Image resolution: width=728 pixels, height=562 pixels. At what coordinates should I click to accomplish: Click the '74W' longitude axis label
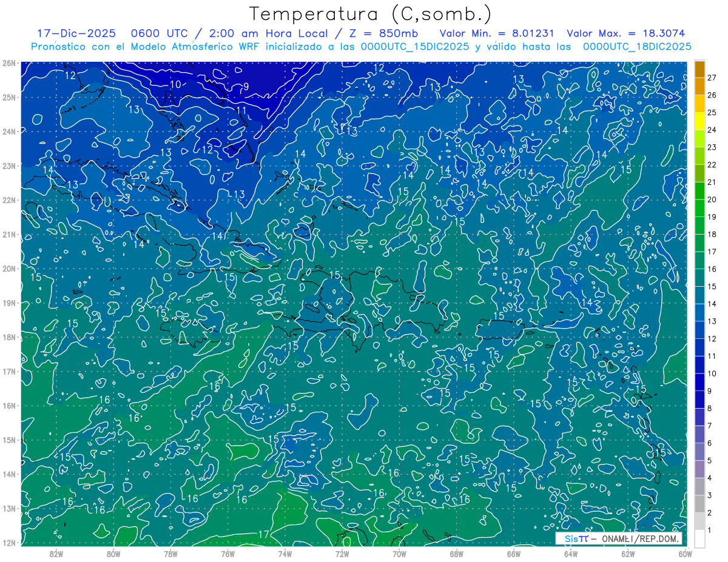pos(285,553)
